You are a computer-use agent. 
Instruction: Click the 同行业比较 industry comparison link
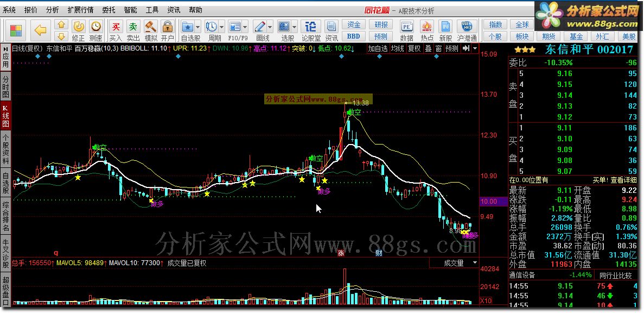click(615, 275)
